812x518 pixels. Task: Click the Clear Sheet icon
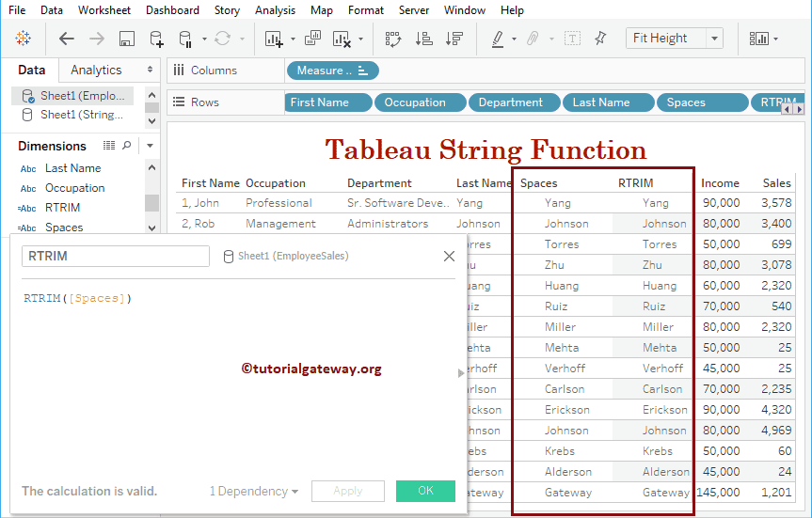(342, 39)
